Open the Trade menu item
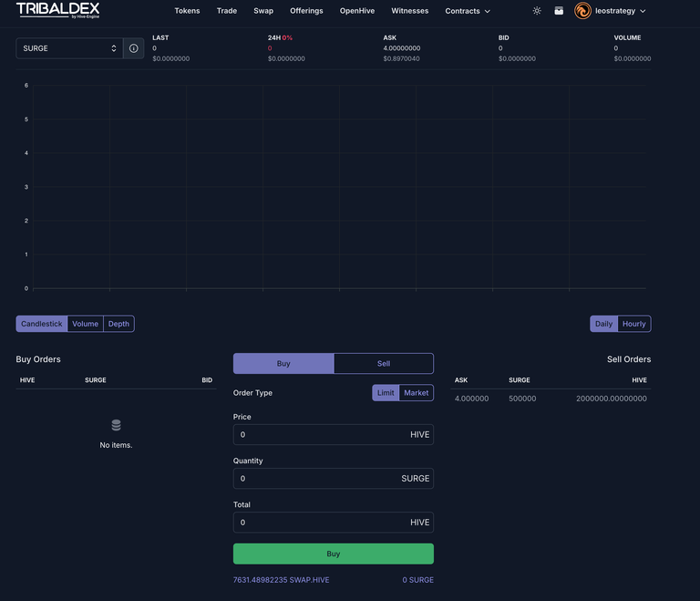 (x=227, y=11)
